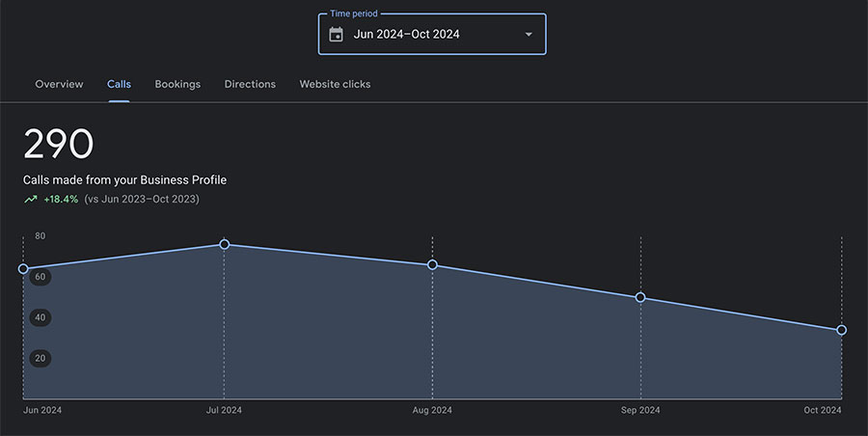Select the Sep 2024 data point

pos(640,297)
